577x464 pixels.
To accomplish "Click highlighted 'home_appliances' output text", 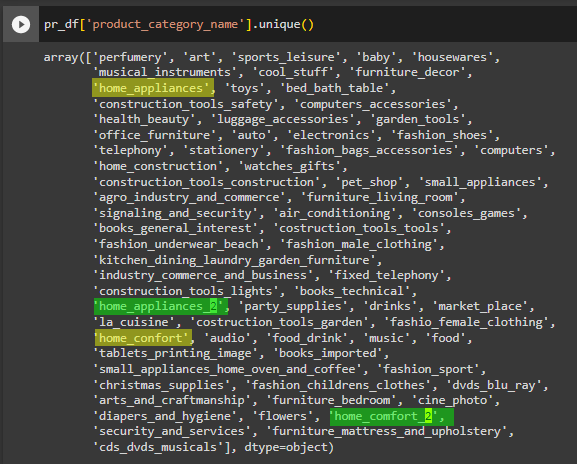I will pyautogui.click(x=153, y=88).
